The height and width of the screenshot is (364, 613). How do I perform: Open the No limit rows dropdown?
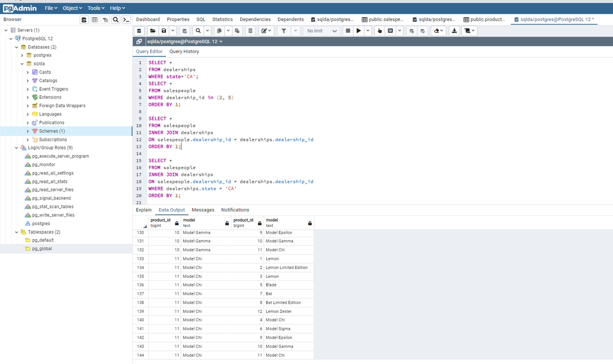coord(322,31)
